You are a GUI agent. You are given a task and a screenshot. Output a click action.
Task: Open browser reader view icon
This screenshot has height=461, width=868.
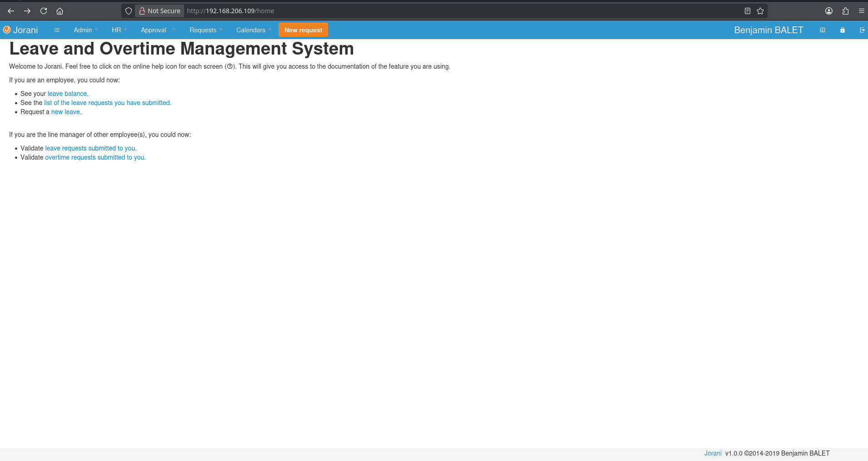748,11
